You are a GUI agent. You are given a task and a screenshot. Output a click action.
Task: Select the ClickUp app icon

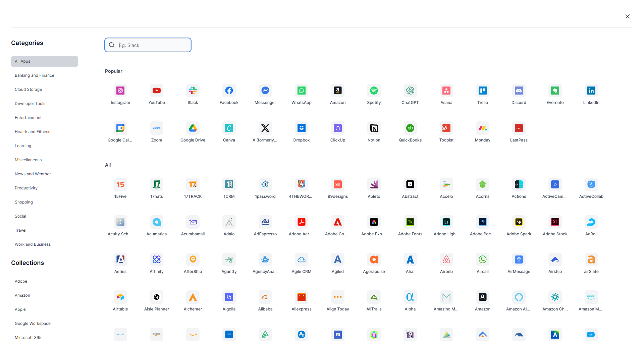click(x=338, y=128)
